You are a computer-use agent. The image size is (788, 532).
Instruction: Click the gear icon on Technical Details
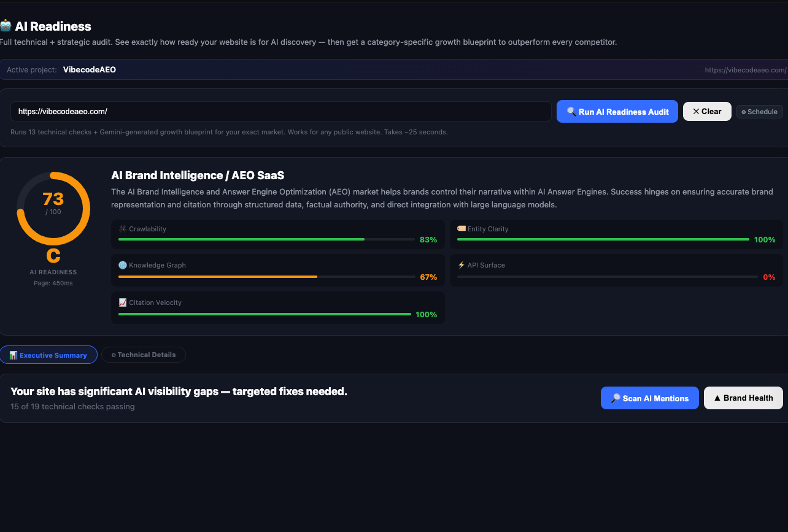click(x=114, y=355)
